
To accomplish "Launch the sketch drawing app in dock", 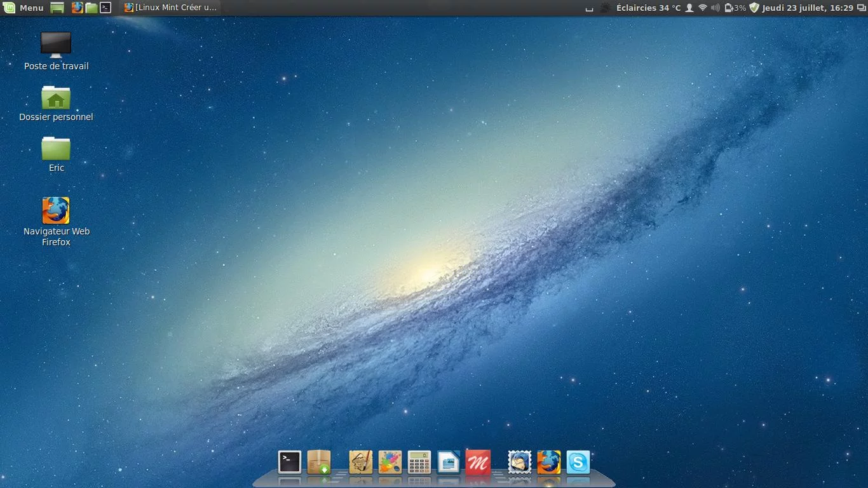I will coord(361,462).
